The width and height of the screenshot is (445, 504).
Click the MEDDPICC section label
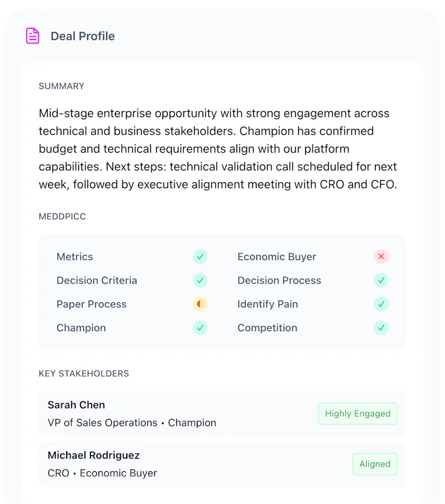click(62, 217)
